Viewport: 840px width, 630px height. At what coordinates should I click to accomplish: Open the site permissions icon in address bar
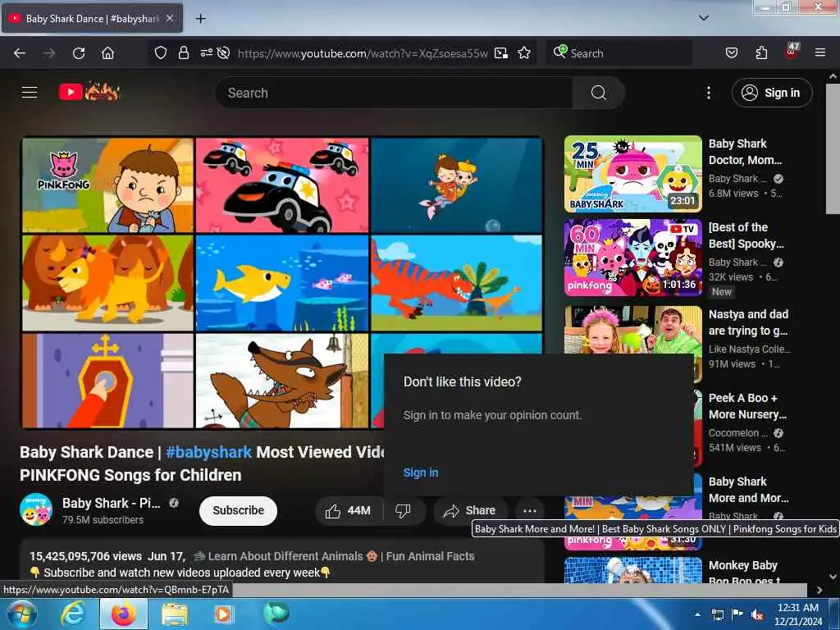(206, 52)
